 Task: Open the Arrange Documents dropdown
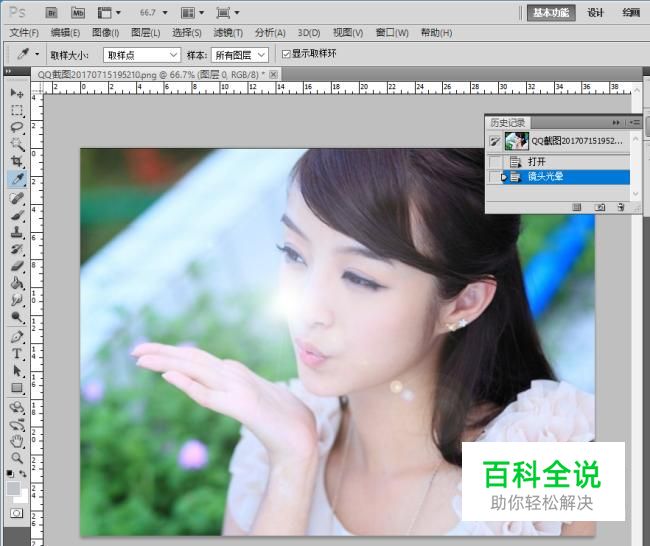point(192,13)
